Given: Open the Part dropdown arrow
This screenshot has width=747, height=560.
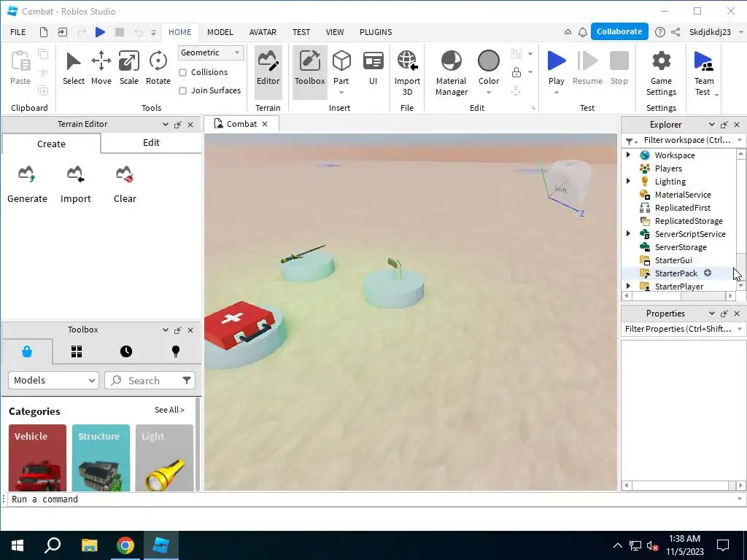Looking at the screenshot, I should point(341,93).
